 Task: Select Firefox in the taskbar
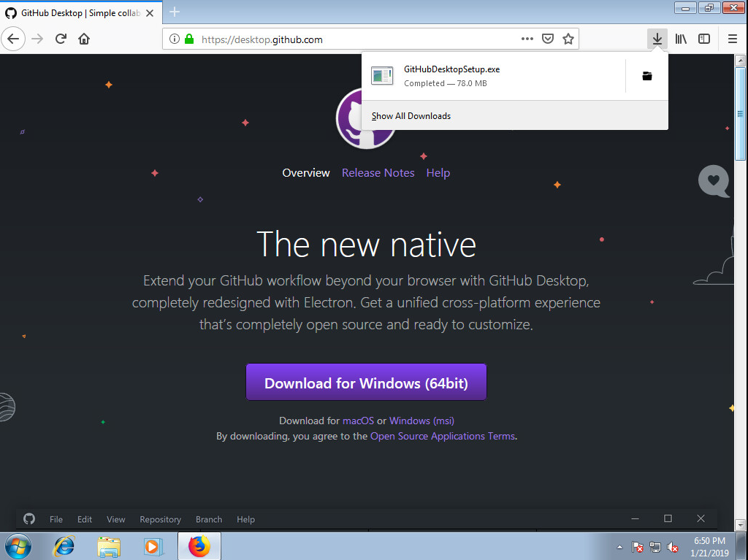coord(199,546)
